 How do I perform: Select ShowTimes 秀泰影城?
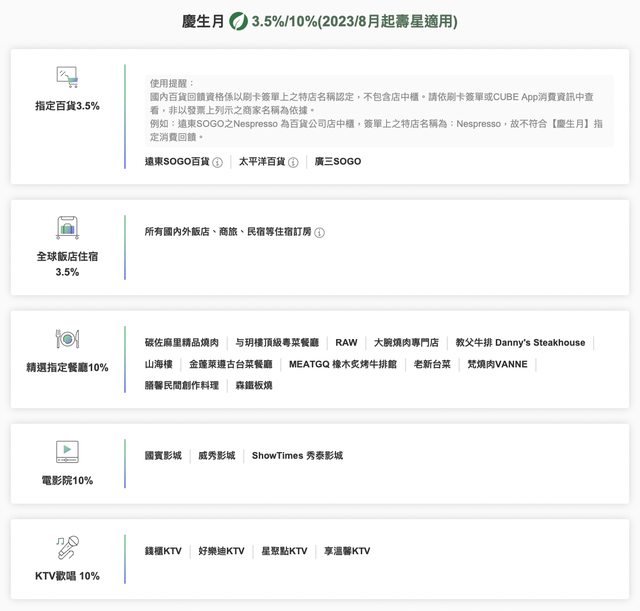point(297,456)
